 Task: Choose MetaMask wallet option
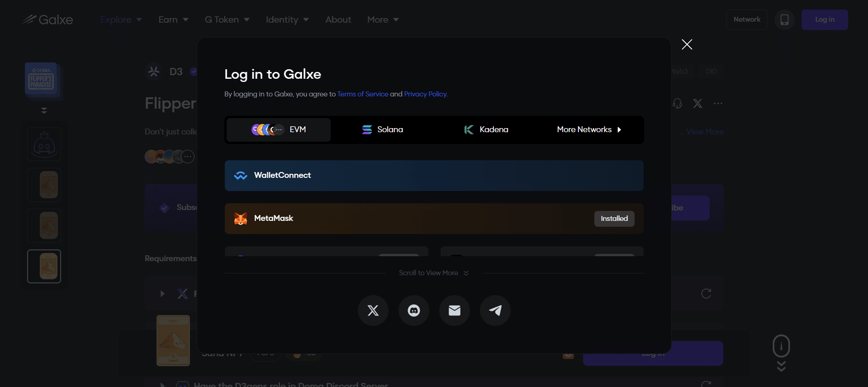click(434, 219)
